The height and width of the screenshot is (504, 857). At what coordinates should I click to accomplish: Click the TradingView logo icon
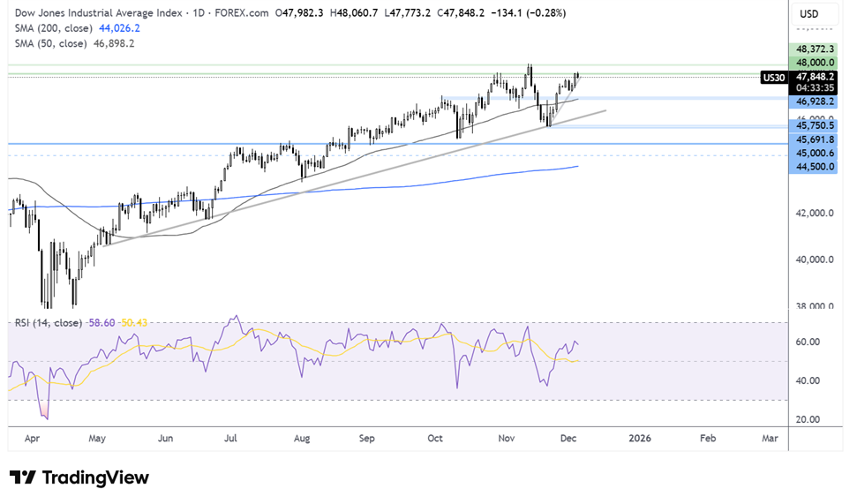click(x=22, y=478)
